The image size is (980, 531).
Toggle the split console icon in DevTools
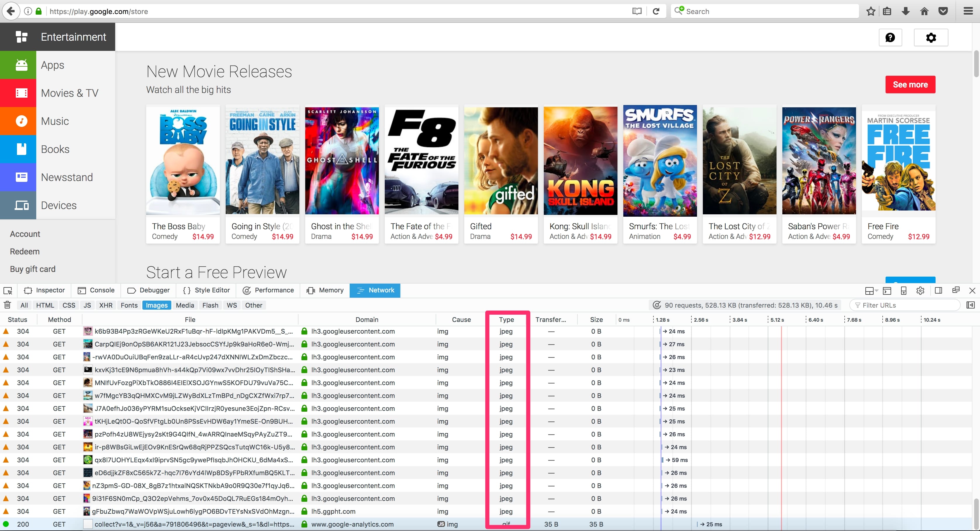click(x=887, y=291)
